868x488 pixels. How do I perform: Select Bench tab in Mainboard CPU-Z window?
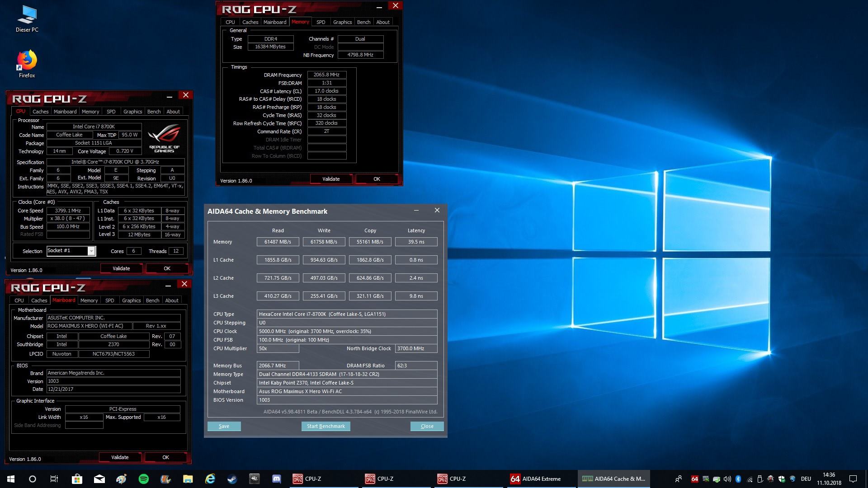[152, 300]
